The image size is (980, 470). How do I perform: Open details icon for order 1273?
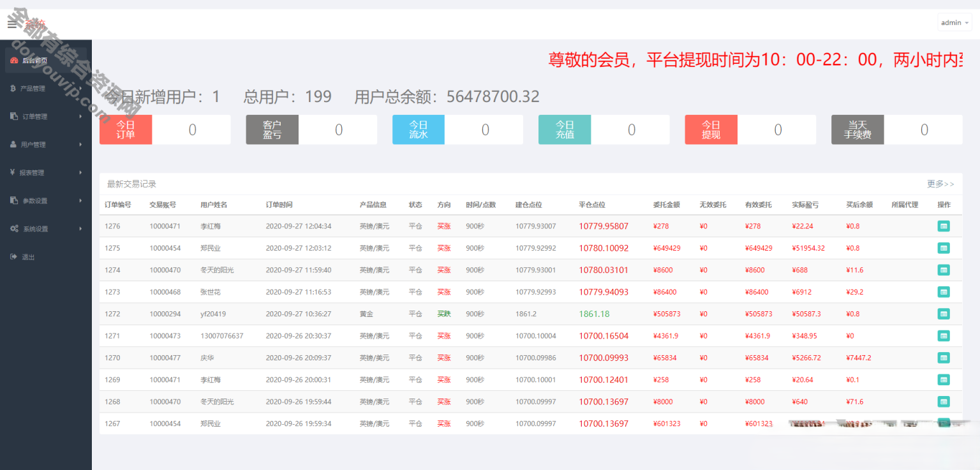[944, 291]
